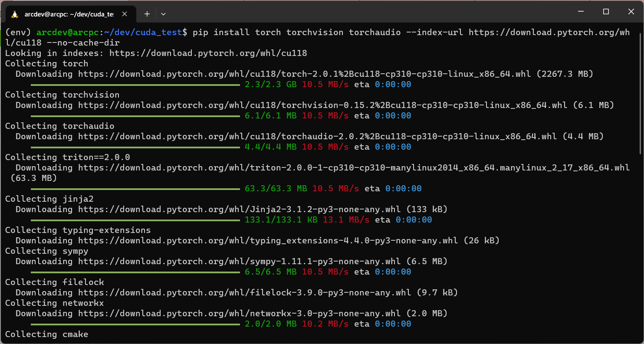Maximize the terminal window
Image resolution: width=644 pixels, height=344 pixels.
606,12
